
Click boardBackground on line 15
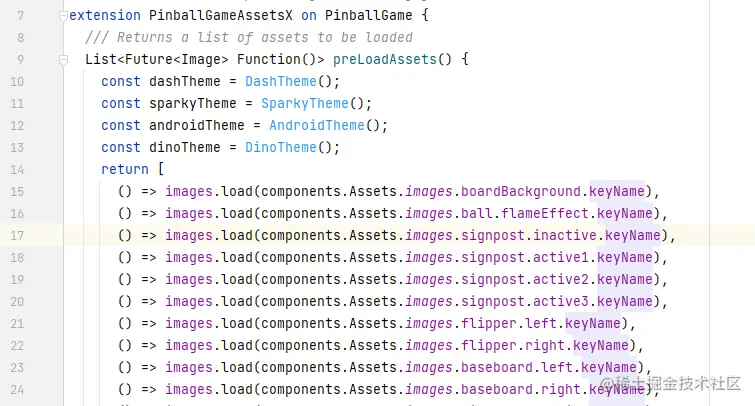[x=521, y=192]
